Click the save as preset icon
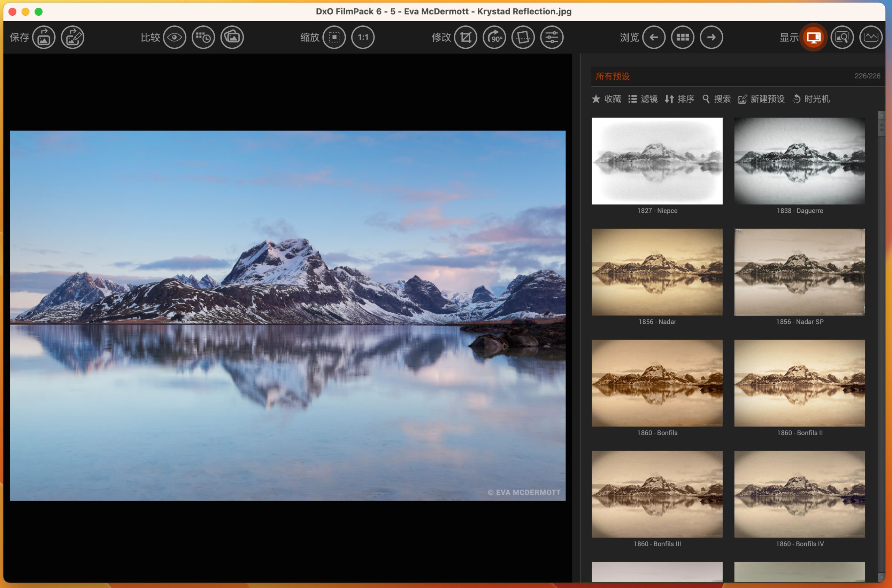The width and height of the screenshot is (892, 588). click(72, 37)
